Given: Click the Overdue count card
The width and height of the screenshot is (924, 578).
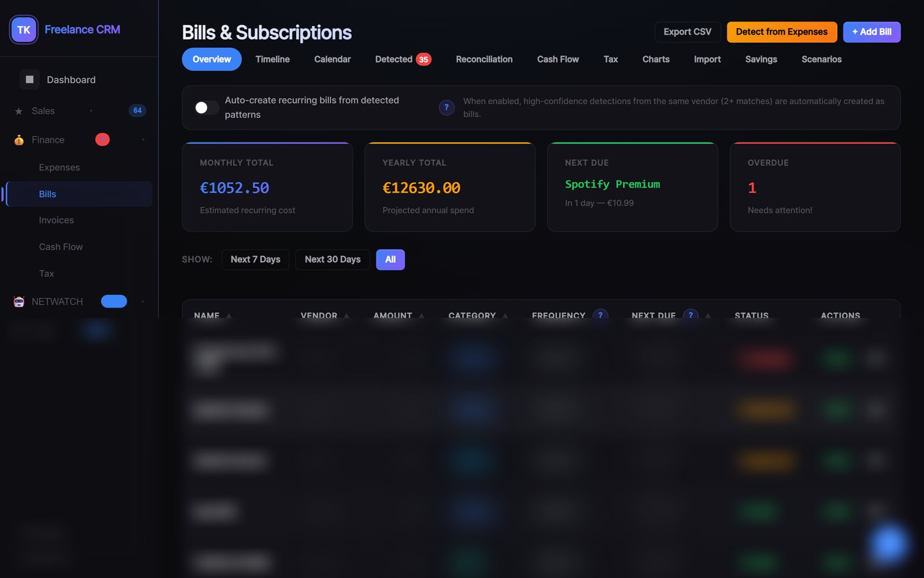Looking at the screenshot, I should click(x=815, y=187).
